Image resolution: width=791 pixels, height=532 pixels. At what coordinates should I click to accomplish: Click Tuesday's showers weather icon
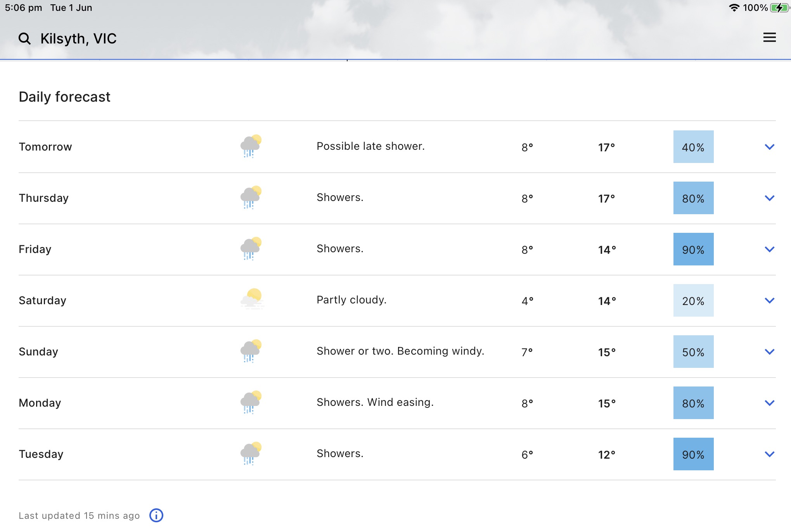251,453
